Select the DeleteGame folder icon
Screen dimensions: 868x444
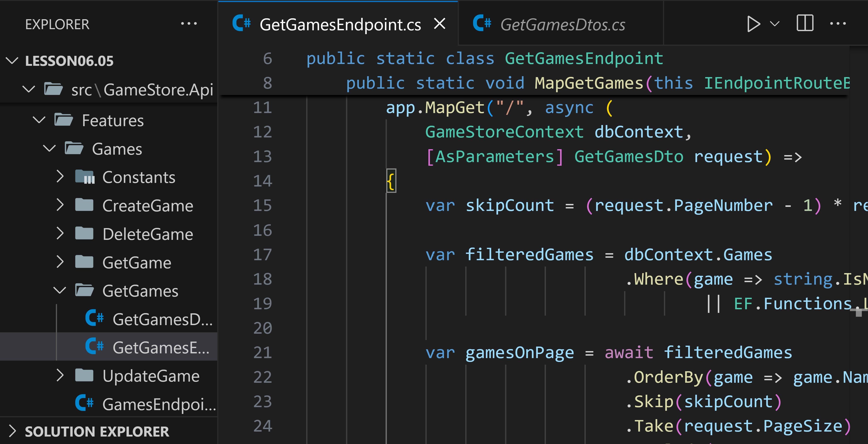coord(85,233)
